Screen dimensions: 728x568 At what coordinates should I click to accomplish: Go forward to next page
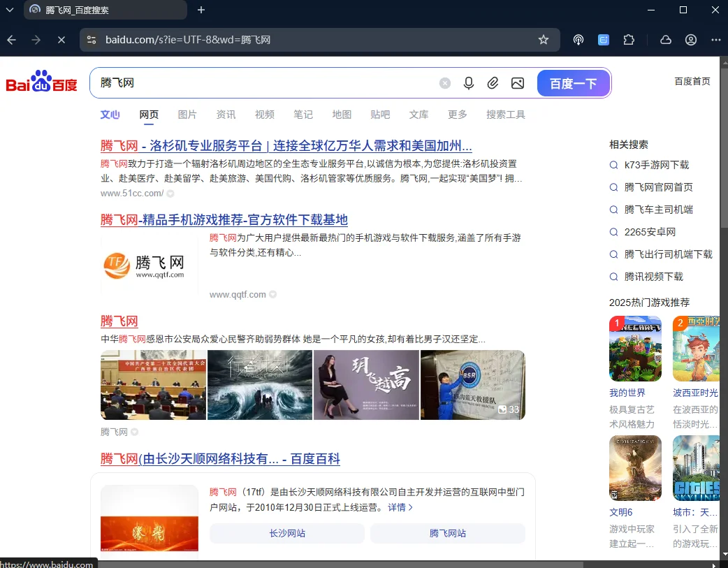pyautogui.click(x=36, y=40)
